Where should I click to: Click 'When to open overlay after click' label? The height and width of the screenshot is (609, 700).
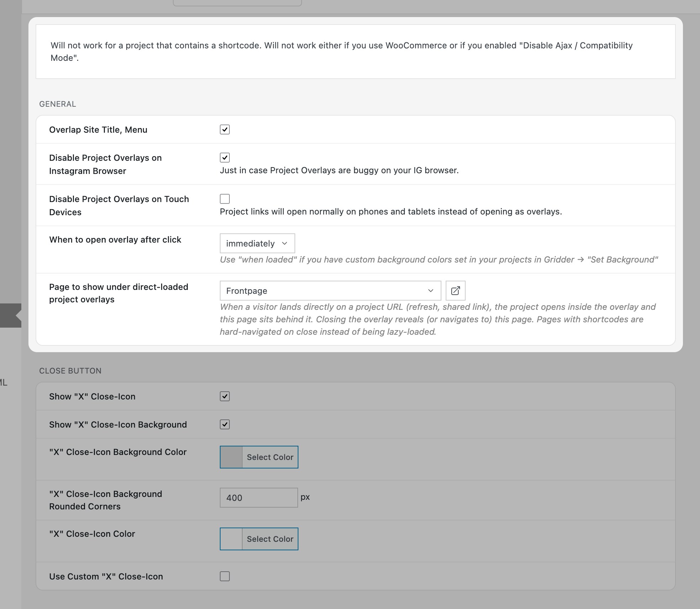click(115, 240)
